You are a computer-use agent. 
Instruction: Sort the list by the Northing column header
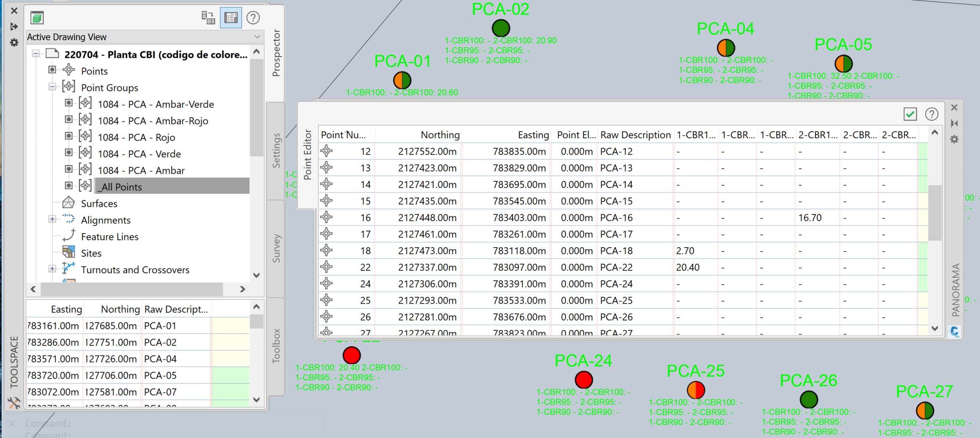(x=440, y=134)
